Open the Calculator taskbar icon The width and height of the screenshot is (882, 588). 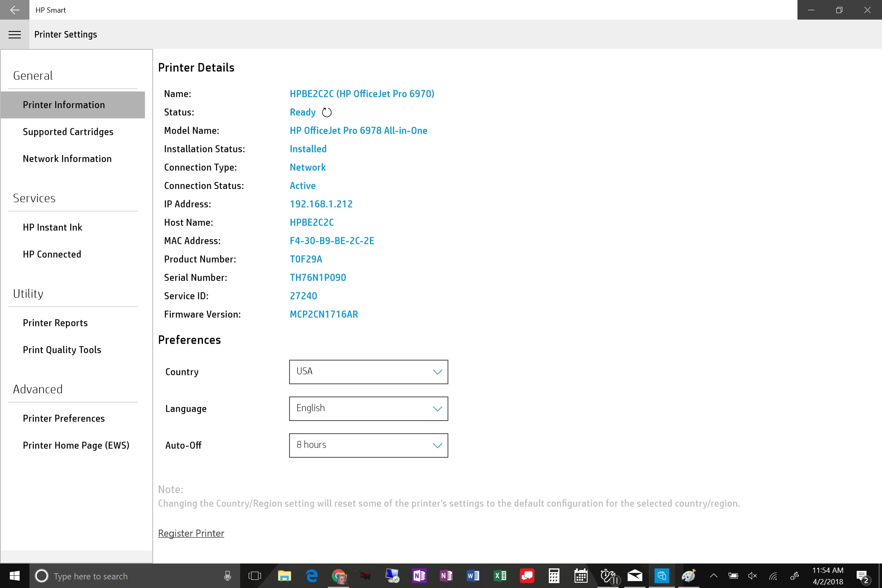click(554, 576)
